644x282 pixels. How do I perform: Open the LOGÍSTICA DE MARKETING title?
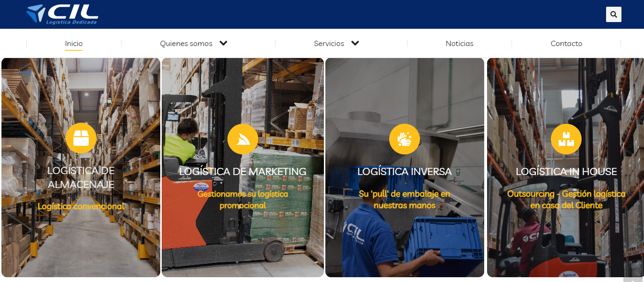[243, 171]
